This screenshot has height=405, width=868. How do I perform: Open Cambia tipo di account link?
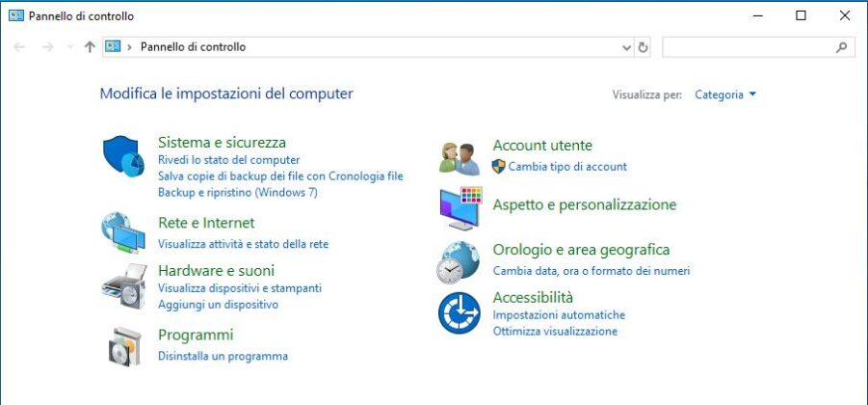pos(567,166)
